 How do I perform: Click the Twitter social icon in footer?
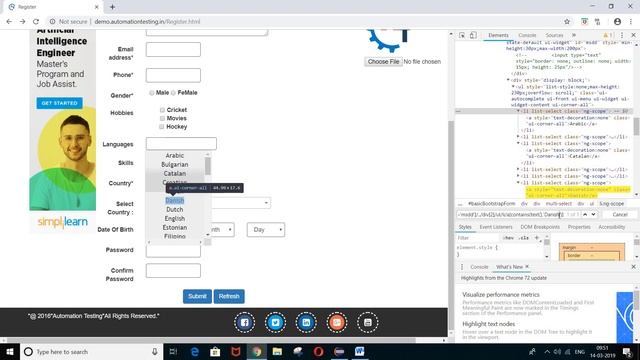(276, 322)
